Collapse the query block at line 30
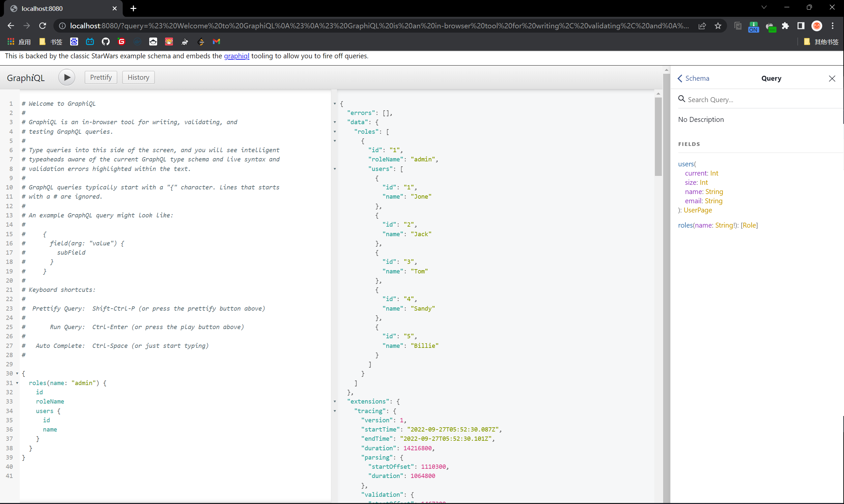 coord(17,373)
